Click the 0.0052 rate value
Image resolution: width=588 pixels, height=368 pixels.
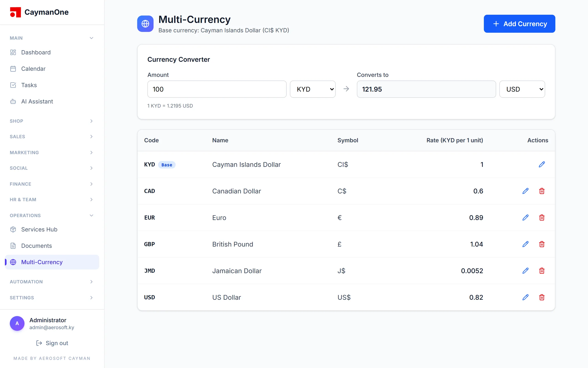coord(472,271)
